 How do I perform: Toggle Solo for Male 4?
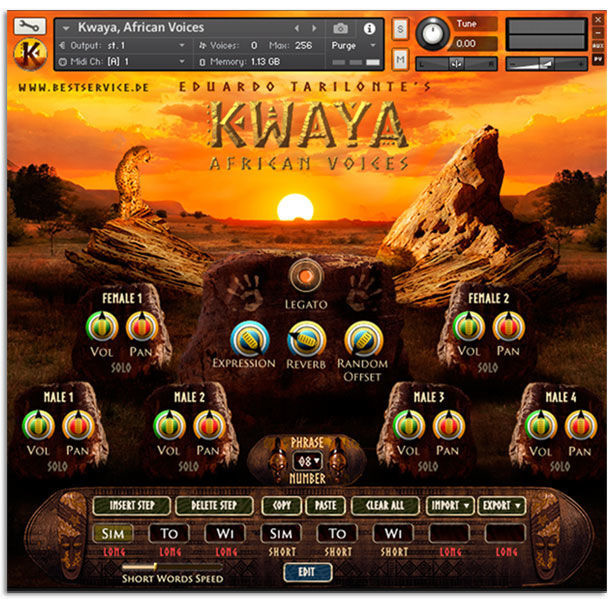(x=560, y=466)
